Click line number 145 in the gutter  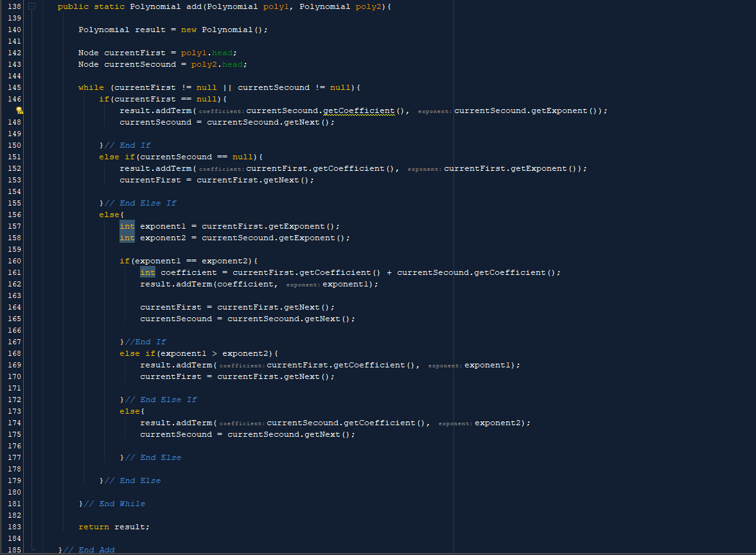pyautogui.click(x=15, y=87)
